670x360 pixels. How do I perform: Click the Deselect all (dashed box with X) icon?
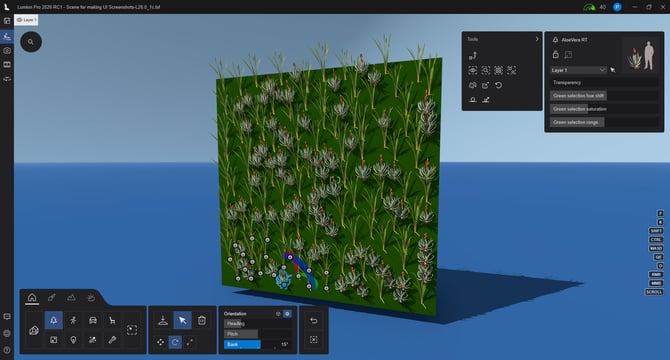314,340
